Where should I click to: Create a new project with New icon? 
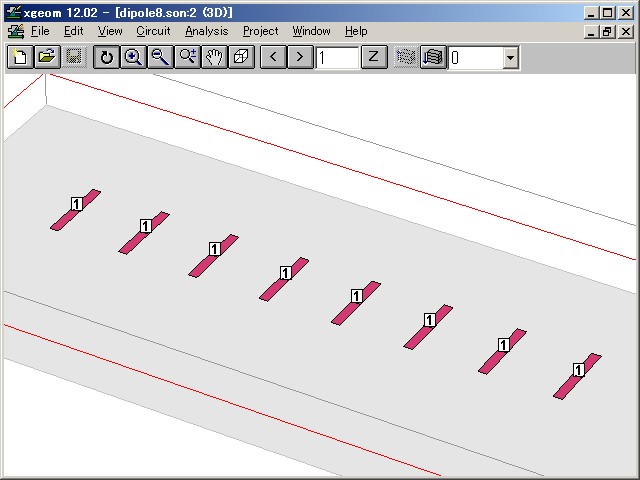[20, 57]
